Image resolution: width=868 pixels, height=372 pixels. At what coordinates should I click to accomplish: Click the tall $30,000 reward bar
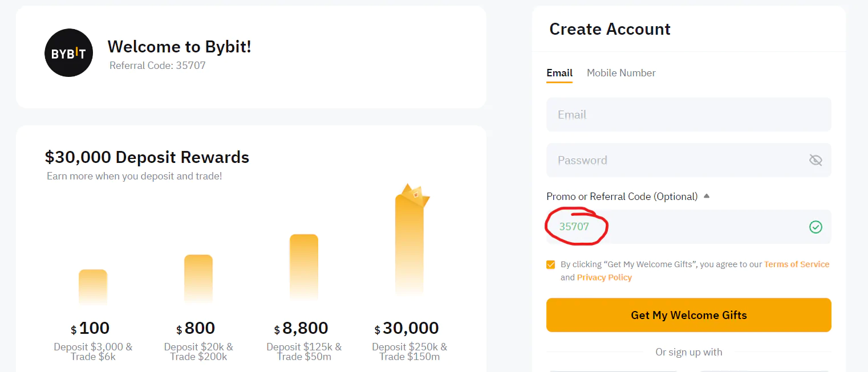(409, 245)
